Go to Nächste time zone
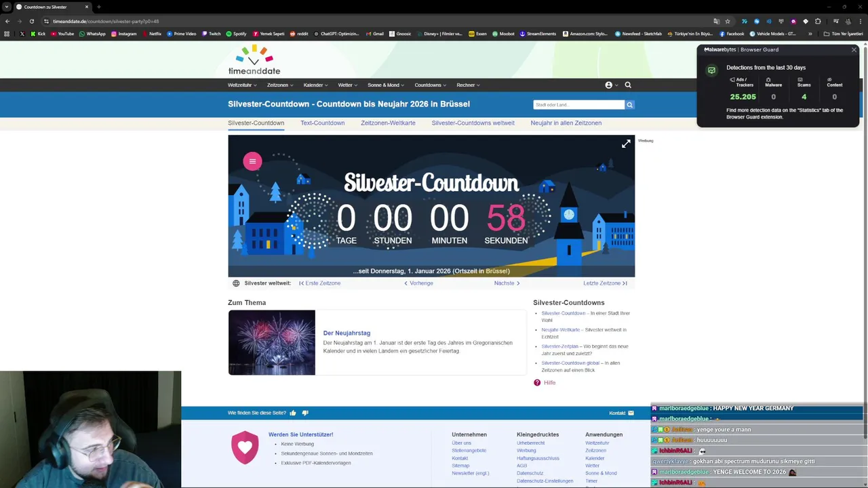The height and width of the screenshot is (488, 868). [507, 283]
